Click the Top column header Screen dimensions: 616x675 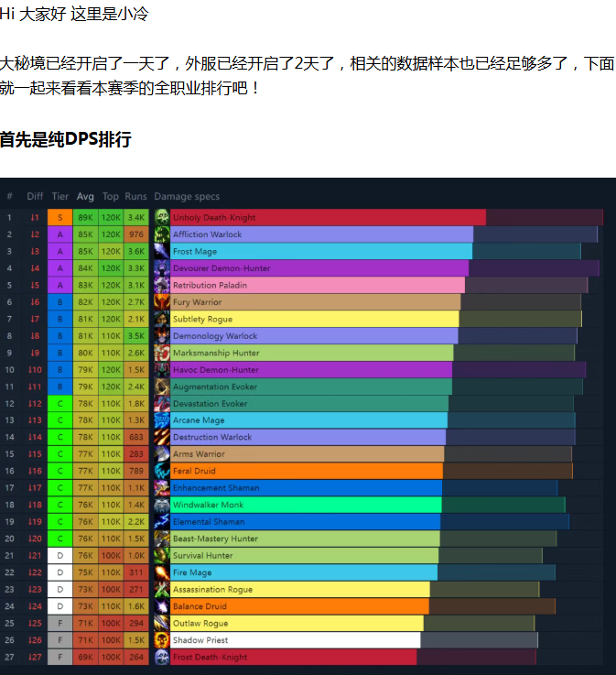pyautogui.click(x=111, y=196)
